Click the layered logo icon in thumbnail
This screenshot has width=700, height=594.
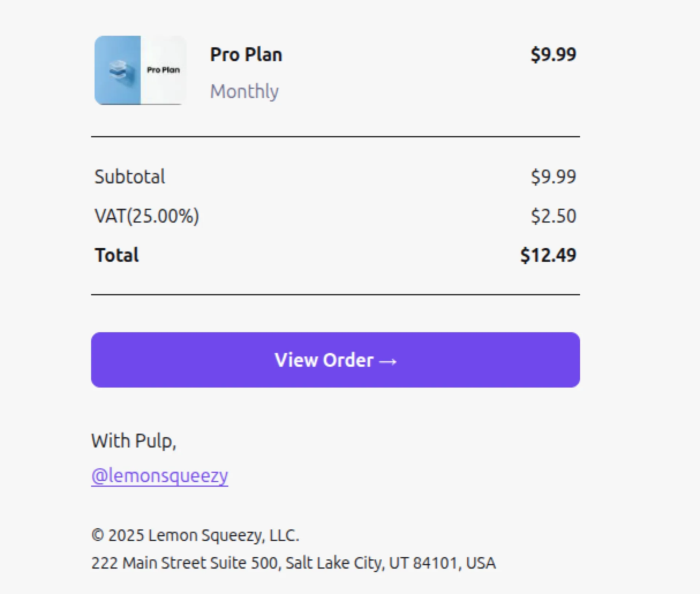tap(118, 69)
